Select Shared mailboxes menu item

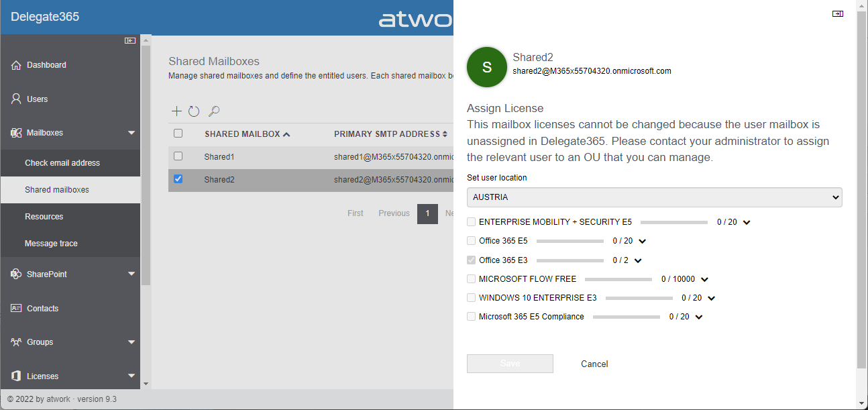[70, 190]
